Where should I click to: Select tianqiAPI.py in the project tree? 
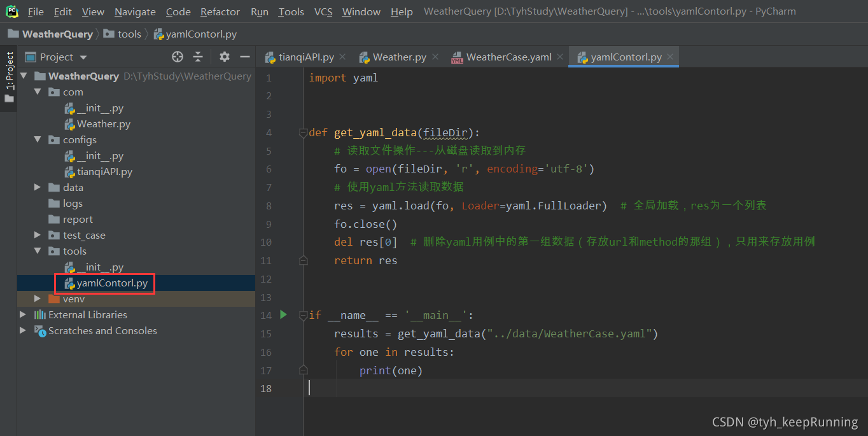[99, 171]
